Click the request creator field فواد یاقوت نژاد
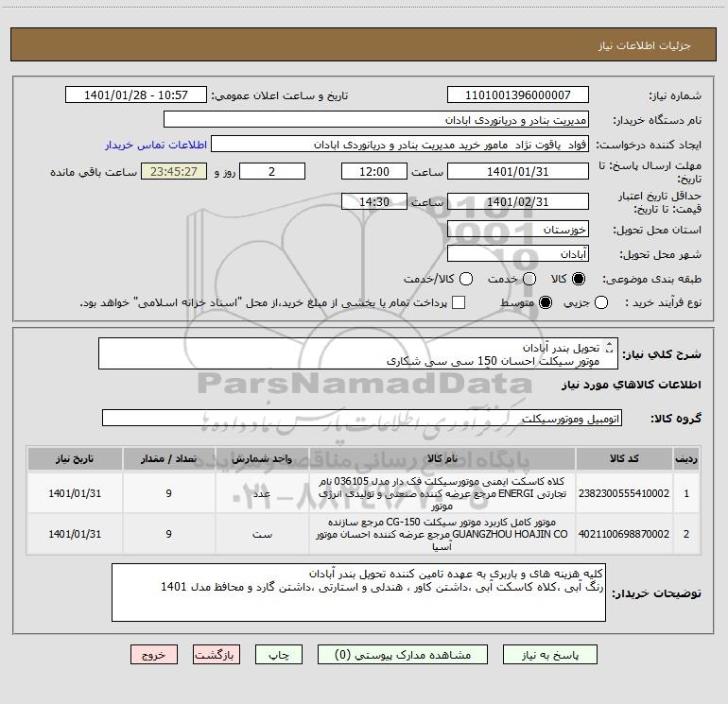 pos(400,145)
